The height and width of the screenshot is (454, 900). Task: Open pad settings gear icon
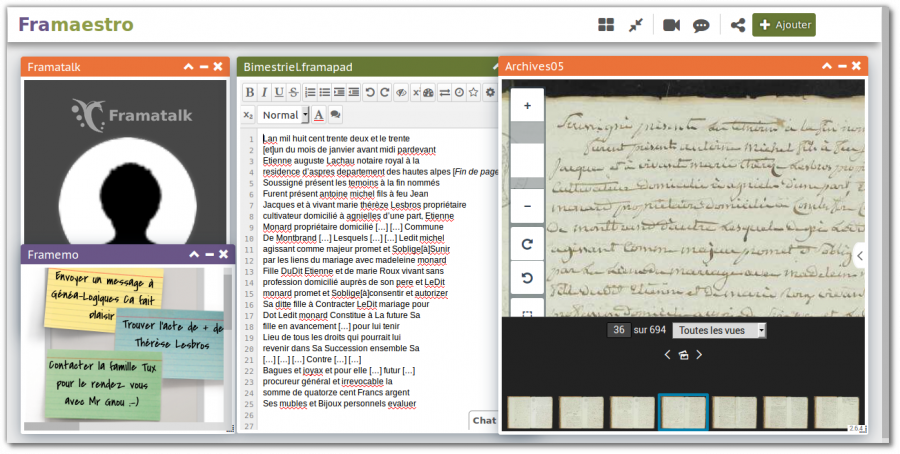490,92
